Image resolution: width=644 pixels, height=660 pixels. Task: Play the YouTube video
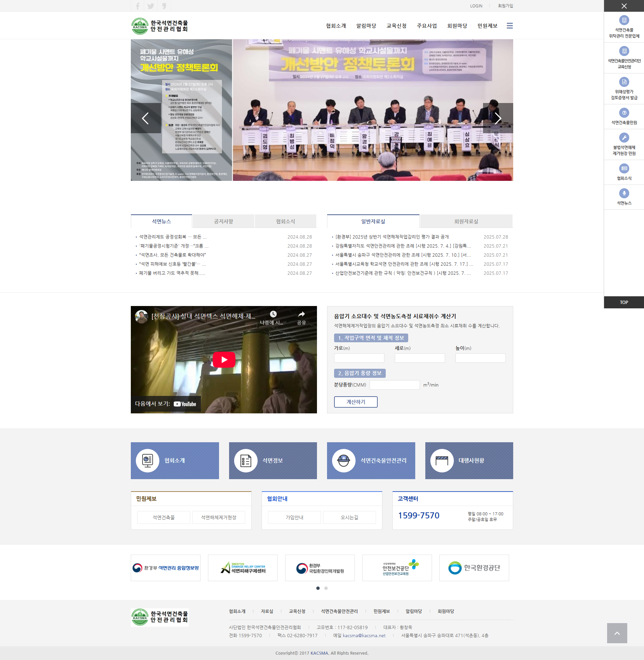tap(224, 360)
